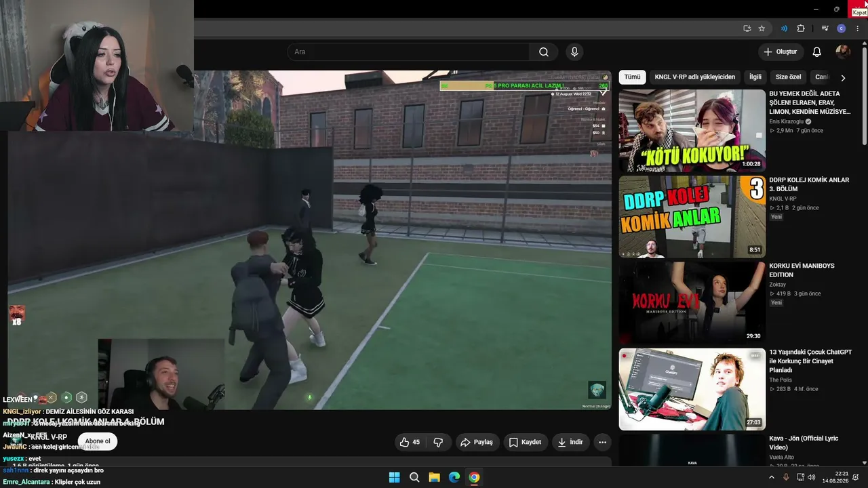Click The Polis channel name

(x=780, y=380)
